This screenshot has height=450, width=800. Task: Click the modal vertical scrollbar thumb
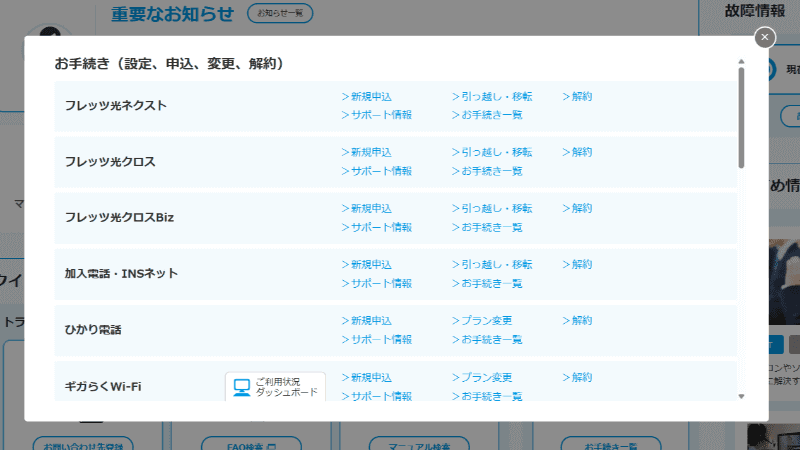click(x=741, y=117)
